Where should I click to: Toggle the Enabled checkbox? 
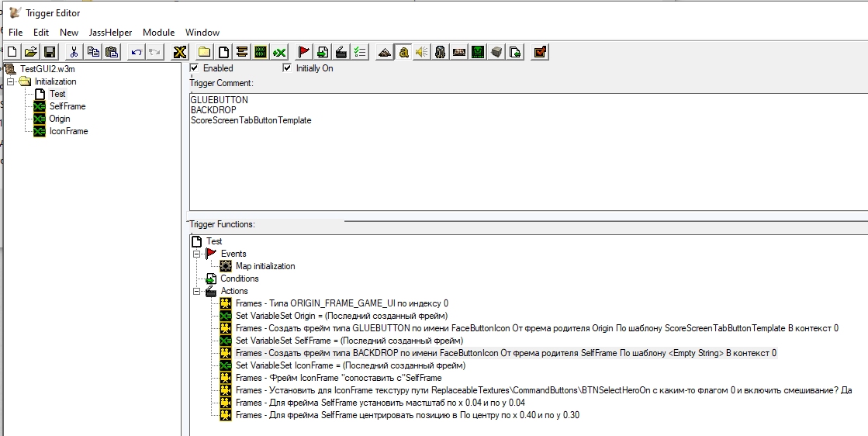pyautogui.click(x=194, y=68)
